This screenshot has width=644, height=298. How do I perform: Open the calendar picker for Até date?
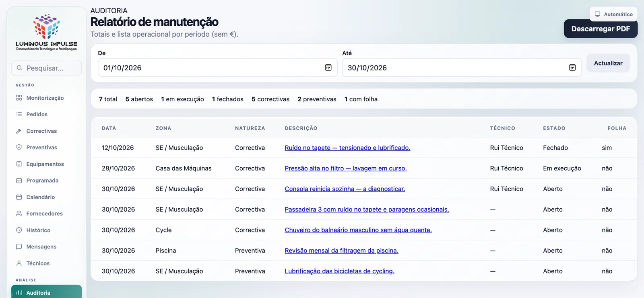click(572, 68)
